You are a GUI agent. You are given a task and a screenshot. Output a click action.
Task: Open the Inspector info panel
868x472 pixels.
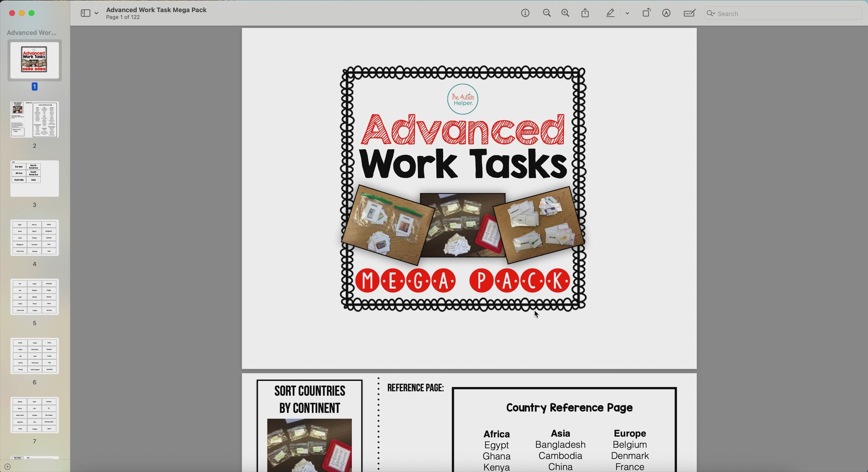coord(525,13)
